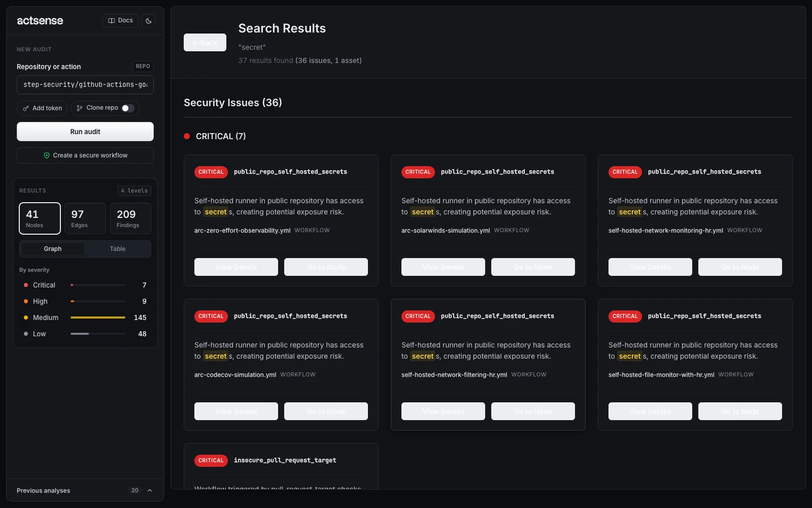Click the Previous analyses count badge 20
Screen dimensions: 812x508
[x=134, y=491]
